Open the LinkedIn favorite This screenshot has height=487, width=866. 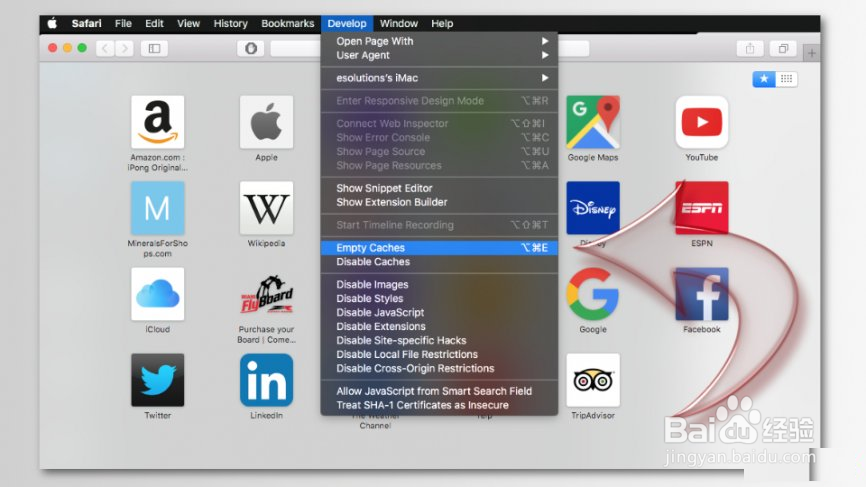pyautogui.click(x=266, y=380)
